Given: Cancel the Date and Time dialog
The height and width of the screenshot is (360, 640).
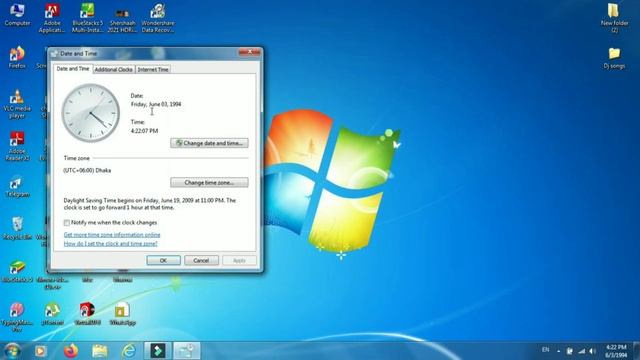Looking at the screenshot, I should click(x=201, y=260).
